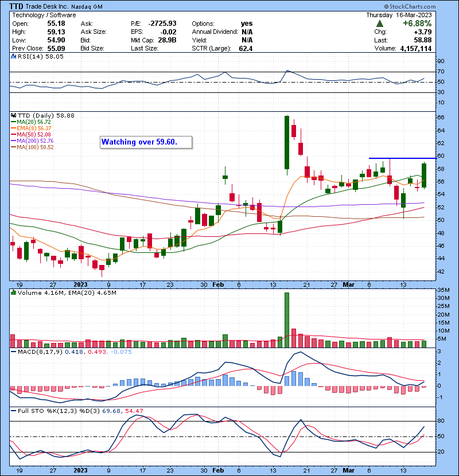Click the volume bars icon beside Volume label
Screen dimensions: 459x476
(14, 292)
